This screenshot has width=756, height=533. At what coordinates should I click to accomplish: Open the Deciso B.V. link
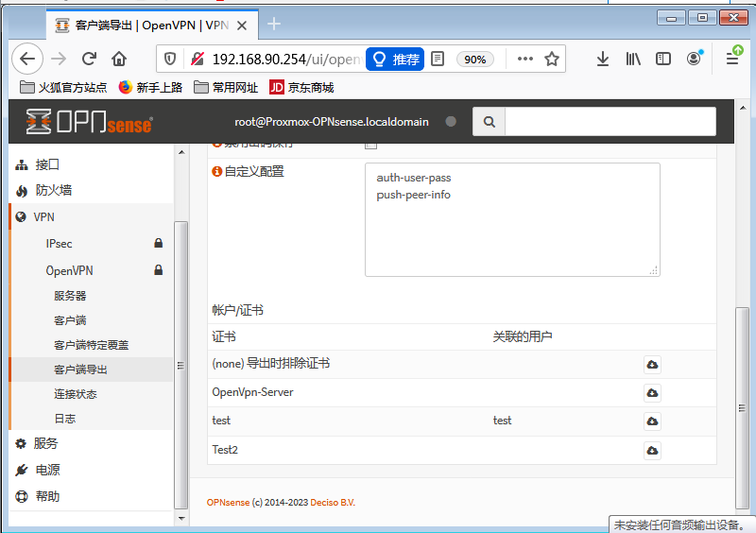point(335,503)
